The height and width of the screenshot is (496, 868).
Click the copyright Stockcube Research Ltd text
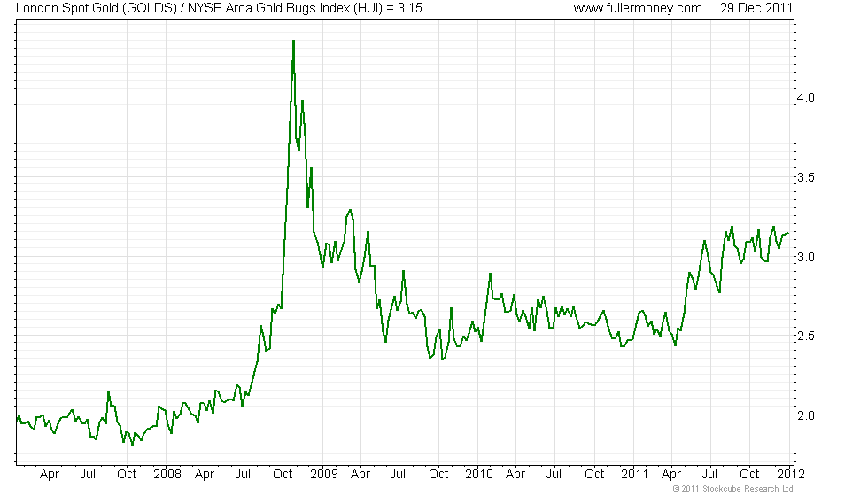[733, 489]
